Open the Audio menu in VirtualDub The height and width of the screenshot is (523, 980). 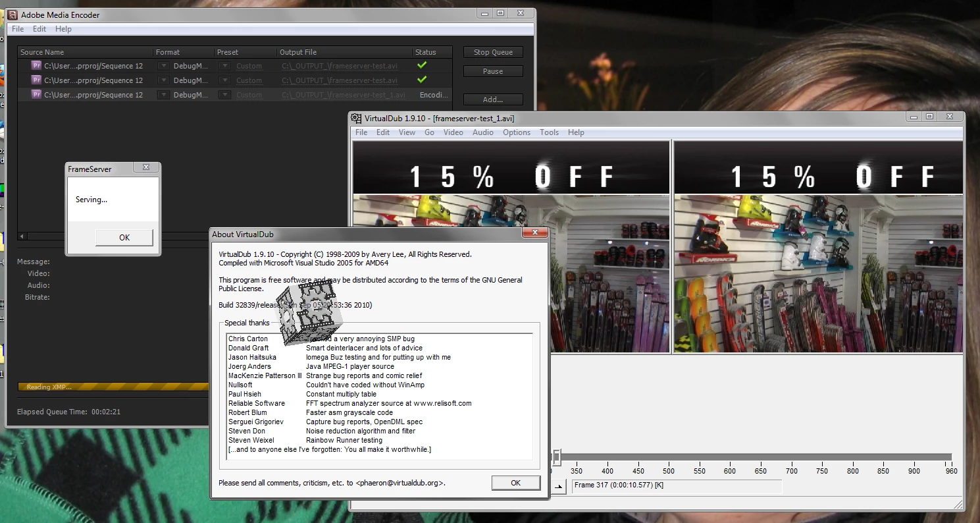click(483, 132)
